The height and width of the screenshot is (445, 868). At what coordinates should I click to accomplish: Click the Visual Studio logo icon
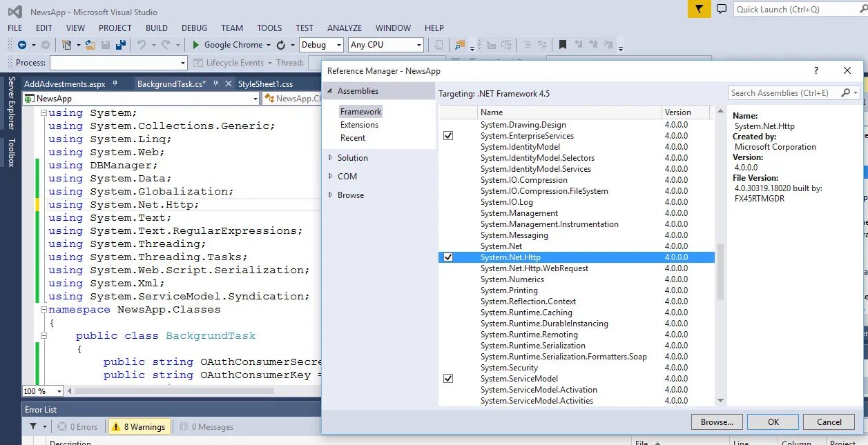15,12
